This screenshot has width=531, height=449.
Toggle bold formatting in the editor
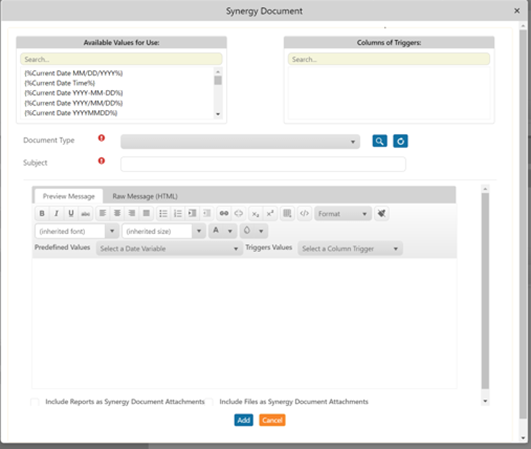point(42,213)
